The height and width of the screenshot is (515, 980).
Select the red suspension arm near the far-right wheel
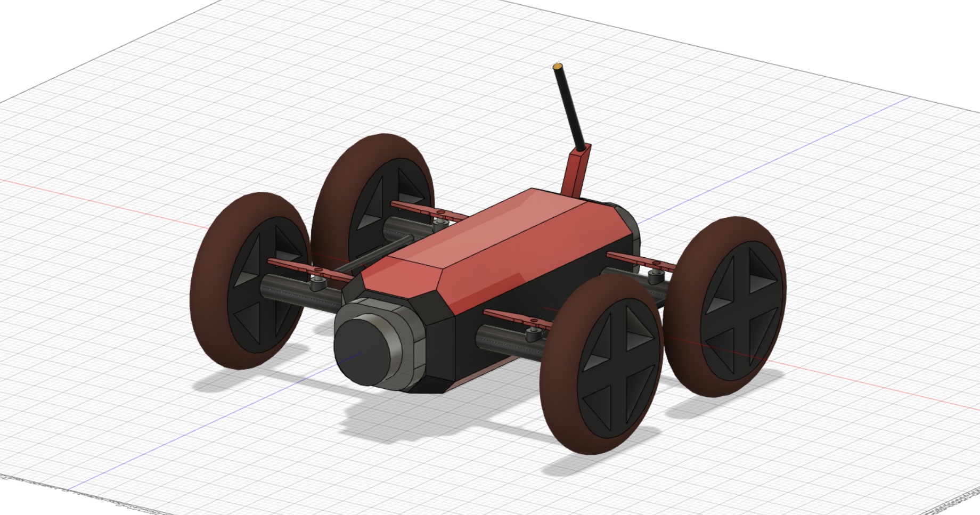[x=639, y=260]
